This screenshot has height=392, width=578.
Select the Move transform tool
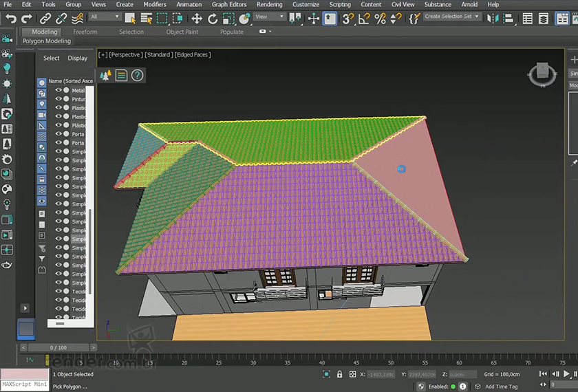197,19
